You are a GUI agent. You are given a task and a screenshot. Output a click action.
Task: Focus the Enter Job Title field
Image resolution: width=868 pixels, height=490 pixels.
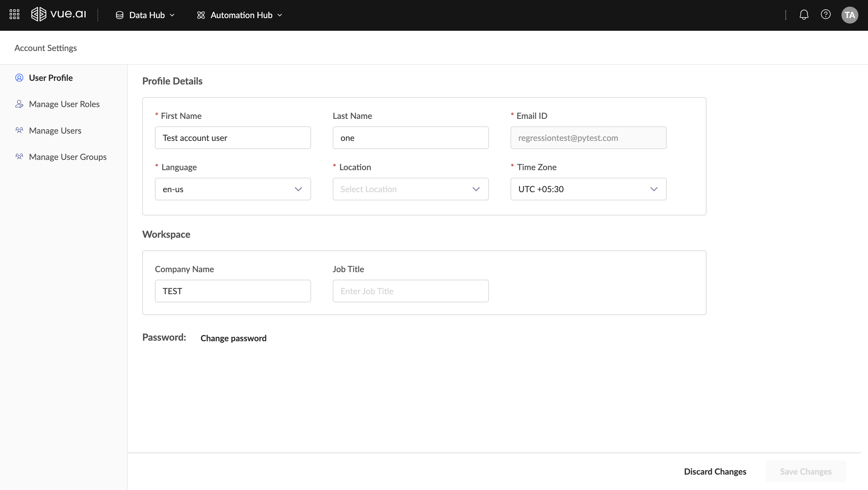410,291
